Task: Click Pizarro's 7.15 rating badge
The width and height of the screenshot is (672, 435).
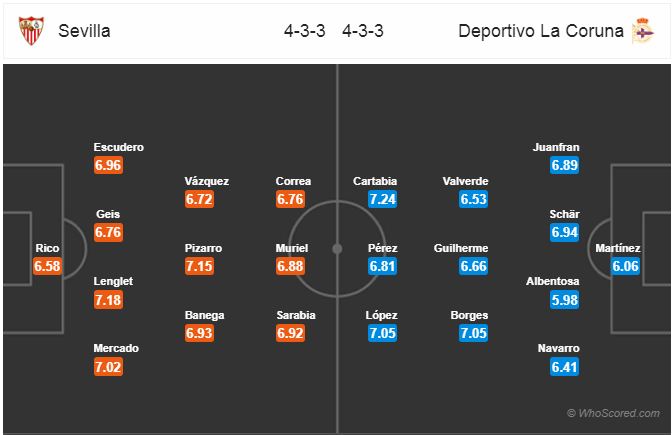Action: (199, 266)
